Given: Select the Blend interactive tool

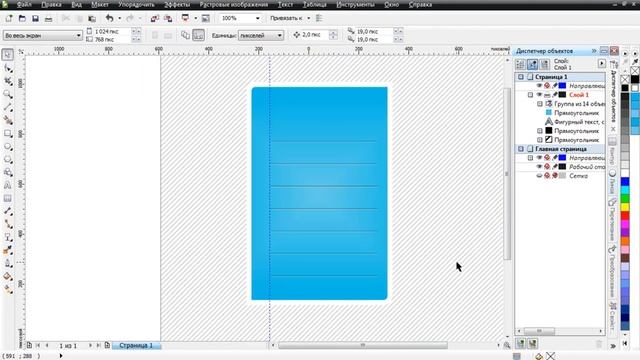Looking at the screenshot, I should coord(8,238).
